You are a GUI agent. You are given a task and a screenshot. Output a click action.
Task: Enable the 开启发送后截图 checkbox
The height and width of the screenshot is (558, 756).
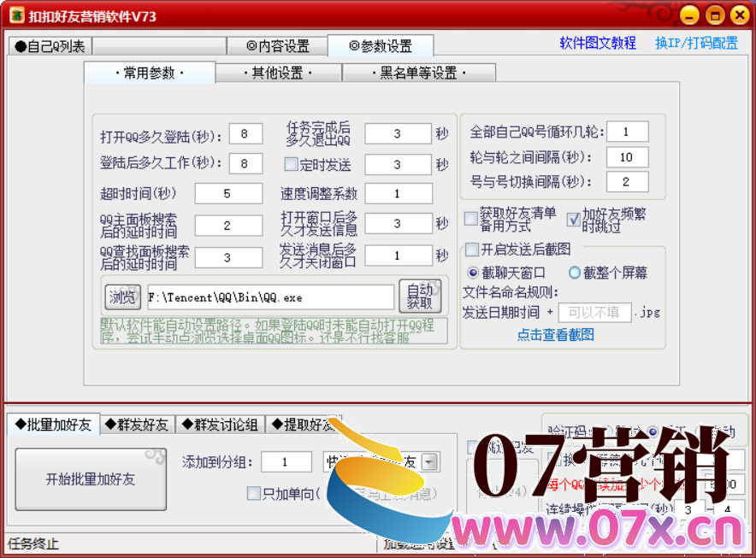click(471, 250)
